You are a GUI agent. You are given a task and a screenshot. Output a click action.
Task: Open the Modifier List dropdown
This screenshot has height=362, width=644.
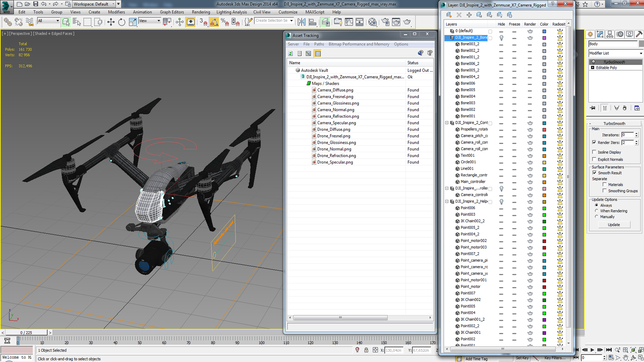click(615, 53)
